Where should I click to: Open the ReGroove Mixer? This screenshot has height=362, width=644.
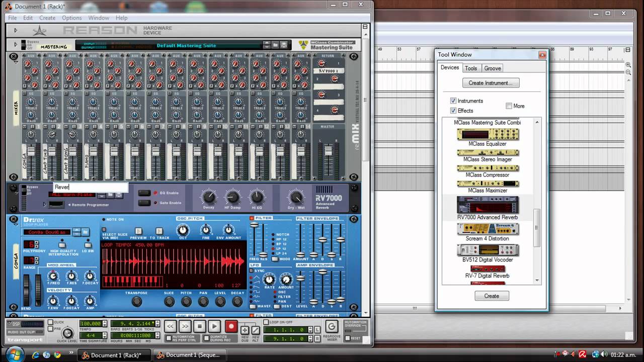click(331, 326)
